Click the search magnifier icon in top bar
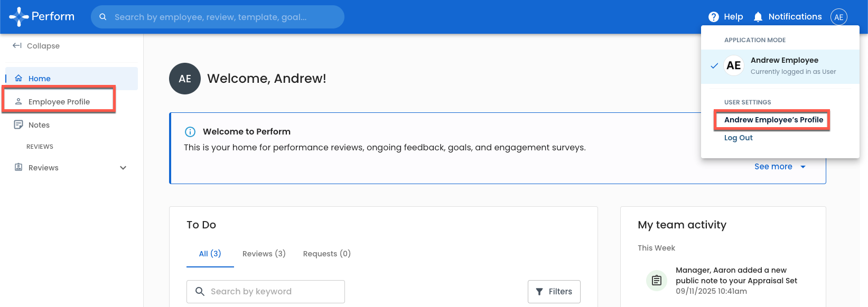Screen dimensions: 868x307 (103, 17)
